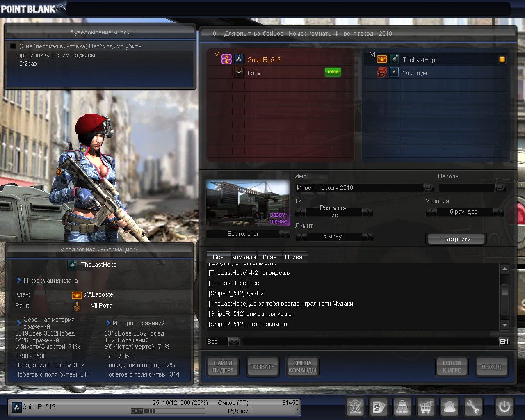Open the backpack inventory icon
Screen dimensions: 525x420
pyautogui.click(x=402, y=407)
